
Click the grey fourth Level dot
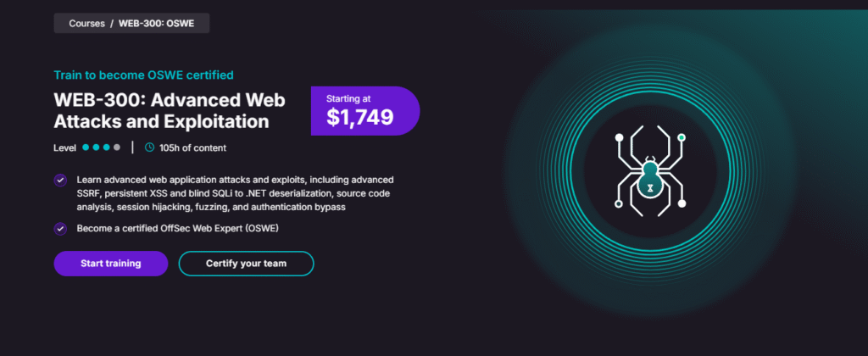117,147
